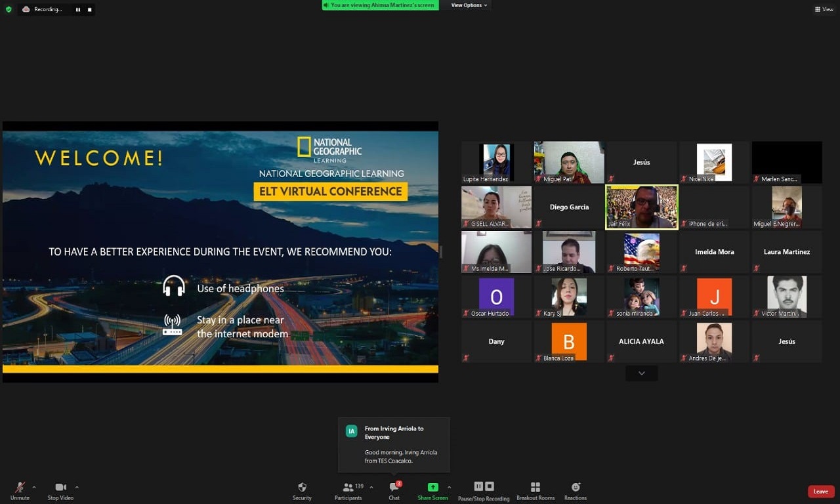The height and width of the screenshot is (504, 840).
Task: Select Juan Carlos orange J tile
Action: pos(714,296)
